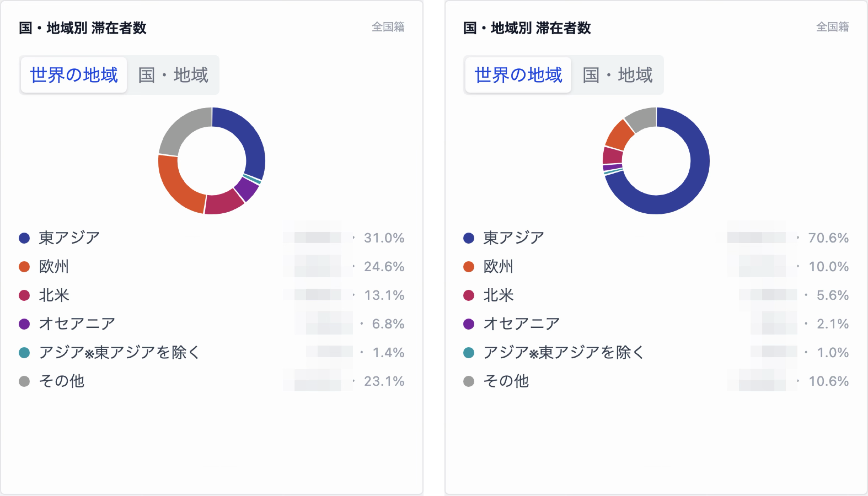Click blue 東アジア legend dot in right panel
868x496 pixels.
pyautogui.click(x=468, y=238)
